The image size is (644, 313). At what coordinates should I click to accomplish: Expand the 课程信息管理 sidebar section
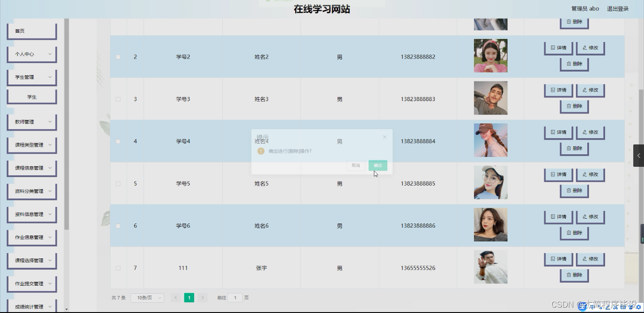(x=31, y=168)
